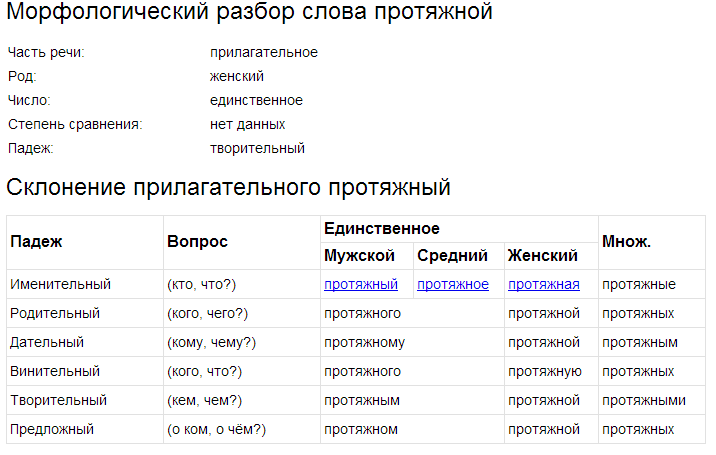The height and width of the screenshot is (455, 716).
Task: Open the 'протяжное' neuter nominative link
Action: coord(453,284)
